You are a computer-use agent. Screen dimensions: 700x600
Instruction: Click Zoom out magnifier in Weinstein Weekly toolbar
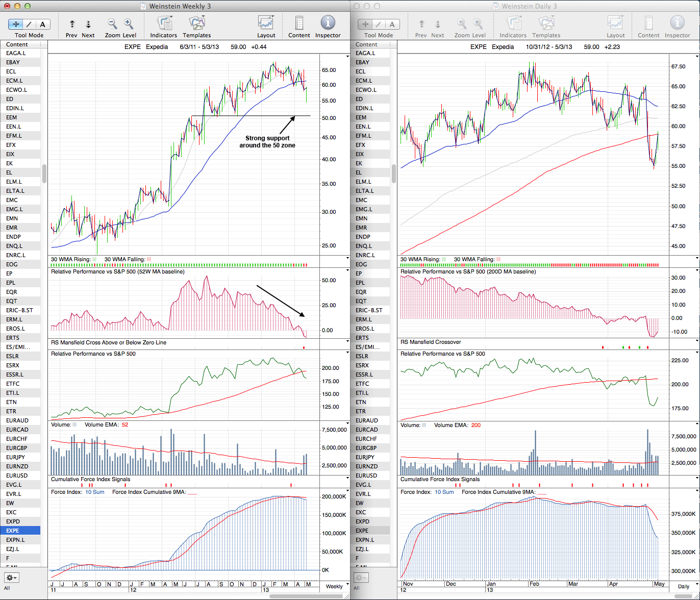pos(112,24)
